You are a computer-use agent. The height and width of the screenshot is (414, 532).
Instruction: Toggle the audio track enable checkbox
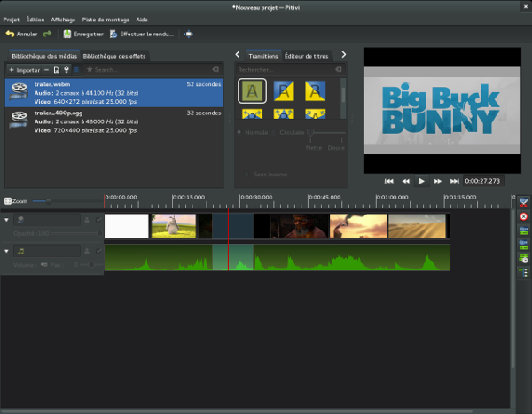[x=98, y=252]
